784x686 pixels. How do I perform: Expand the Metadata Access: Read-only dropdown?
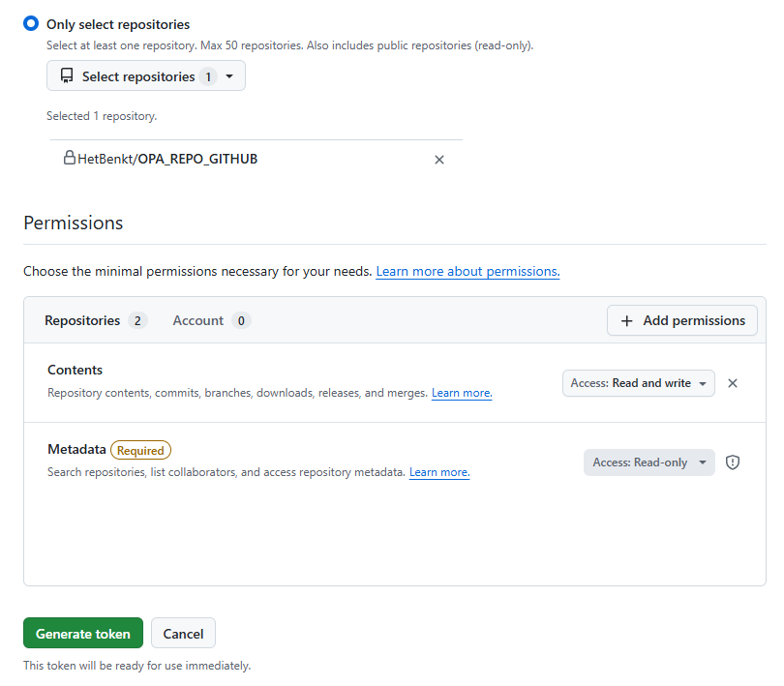[649, 462]
